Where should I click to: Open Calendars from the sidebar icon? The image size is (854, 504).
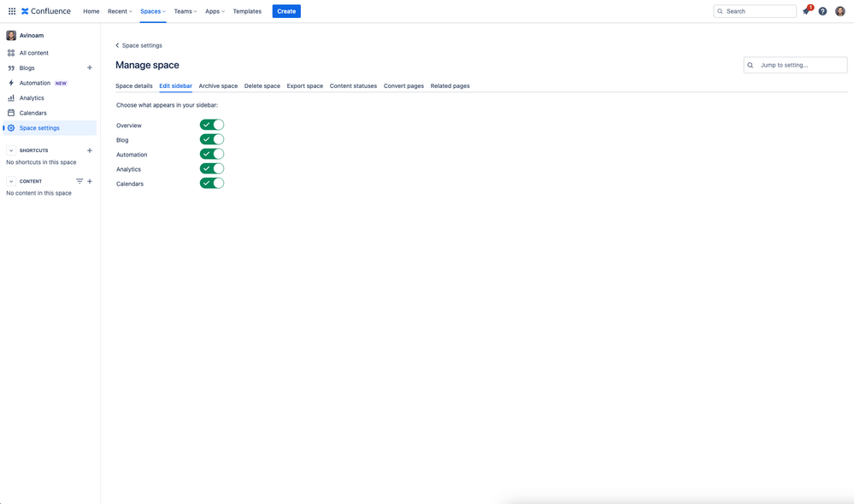click(10, 112)
